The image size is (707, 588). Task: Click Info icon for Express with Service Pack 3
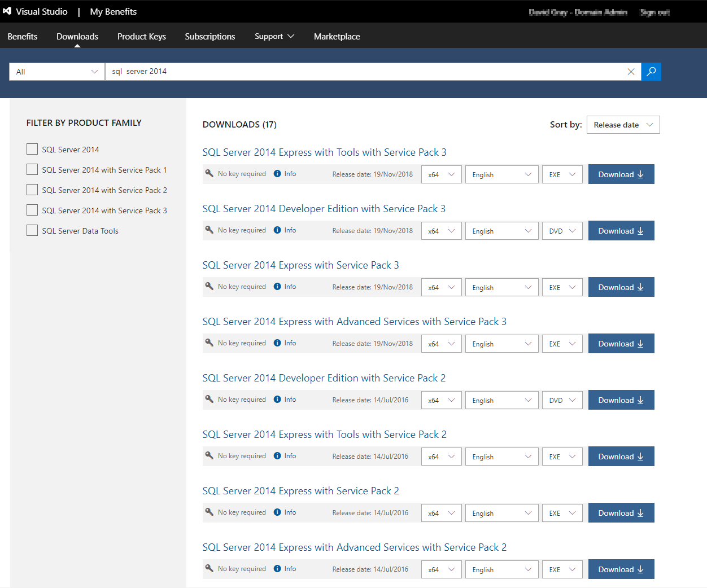coord(277,287)
